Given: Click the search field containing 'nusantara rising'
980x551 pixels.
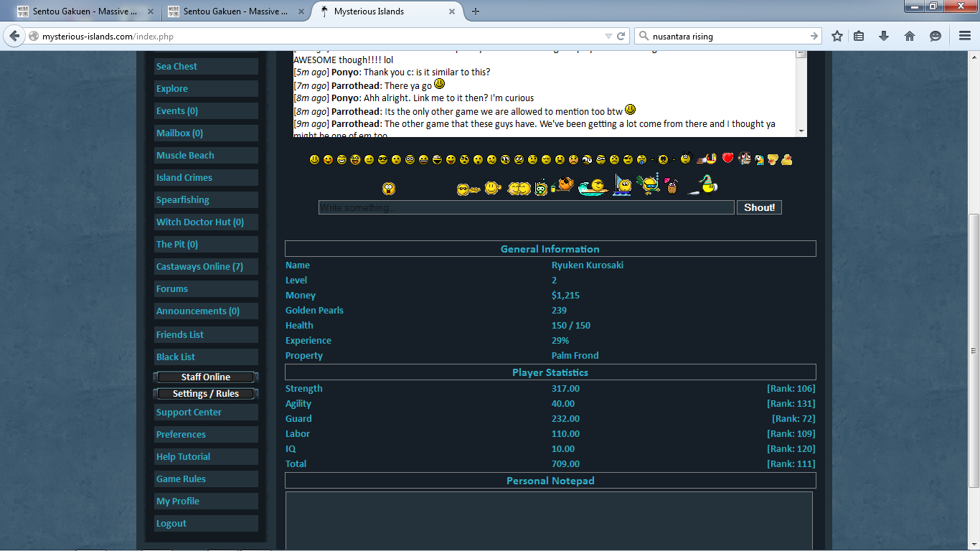Looking at the screenshot, I should pos(728,36).
